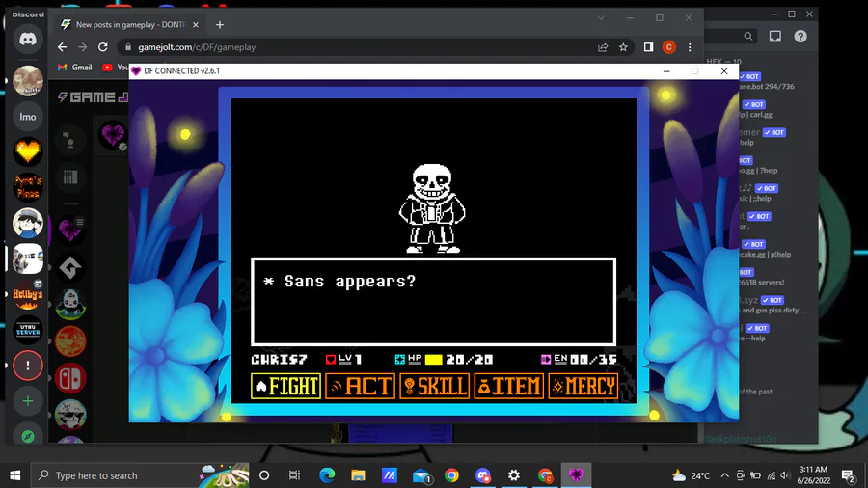Open the SKILL battle menu

435,386
